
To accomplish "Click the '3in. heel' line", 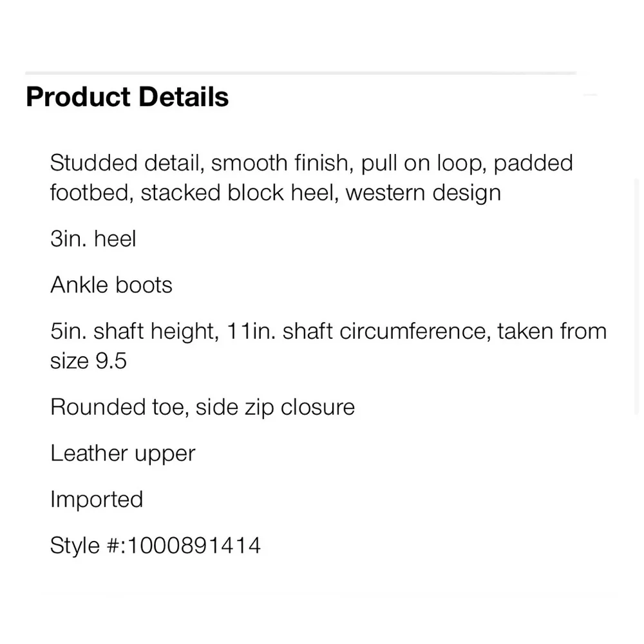I will click(93, 239).
